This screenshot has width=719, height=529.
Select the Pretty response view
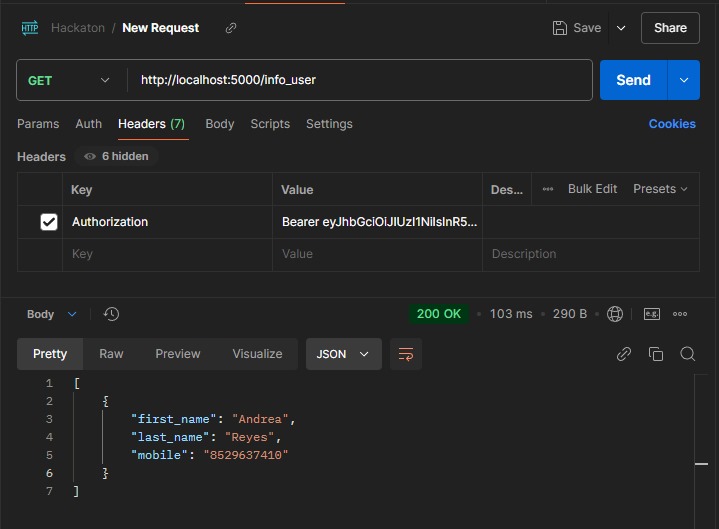coord(50,354)
